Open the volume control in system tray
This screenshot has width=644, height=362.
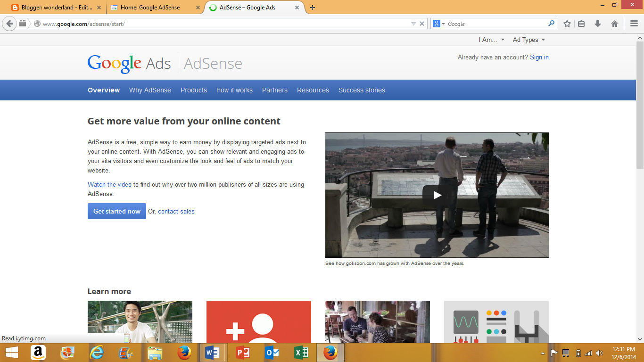tap(600, 352)
